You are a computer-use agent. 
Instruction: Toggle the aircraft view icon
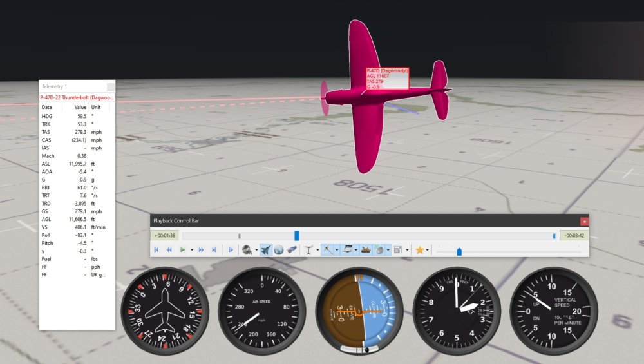265,250
